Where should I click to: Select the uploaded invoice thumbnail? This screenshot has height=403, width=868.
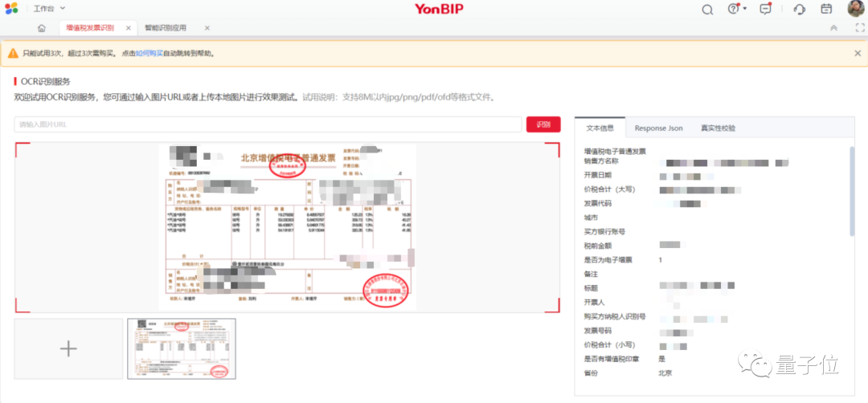182,349
